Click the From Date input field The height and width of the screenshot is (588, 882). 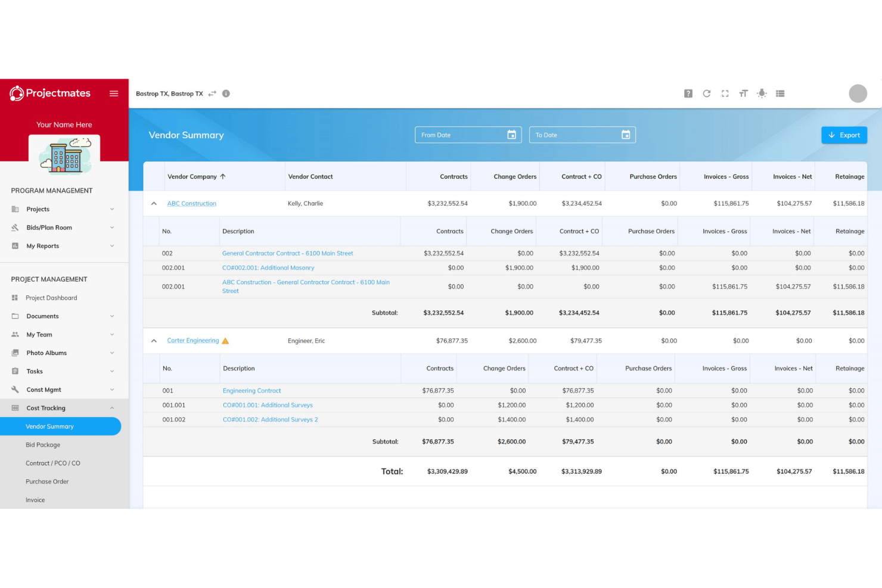[468, 135]
